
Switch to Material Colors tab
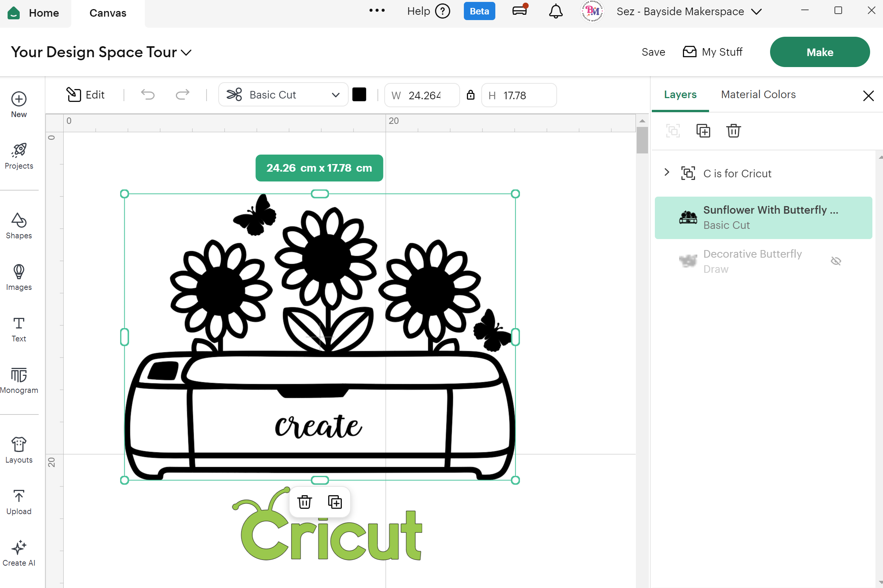coord(758,94)
